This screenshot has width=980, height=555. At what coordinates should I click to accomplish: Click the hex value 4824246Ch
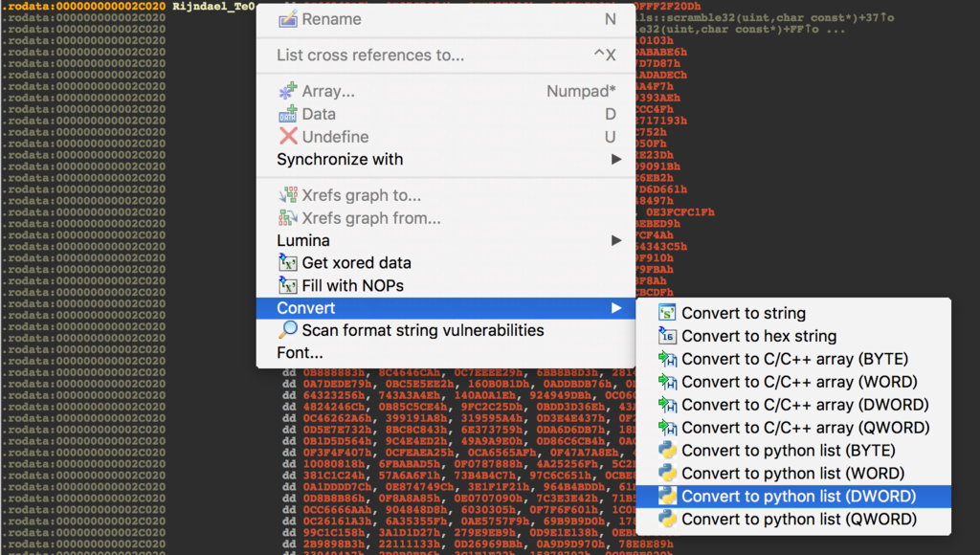tap(333, 407)
